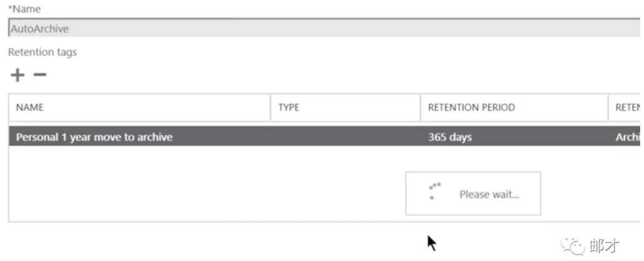
Task: Click the *Name field label
Action: coord(25,9)
